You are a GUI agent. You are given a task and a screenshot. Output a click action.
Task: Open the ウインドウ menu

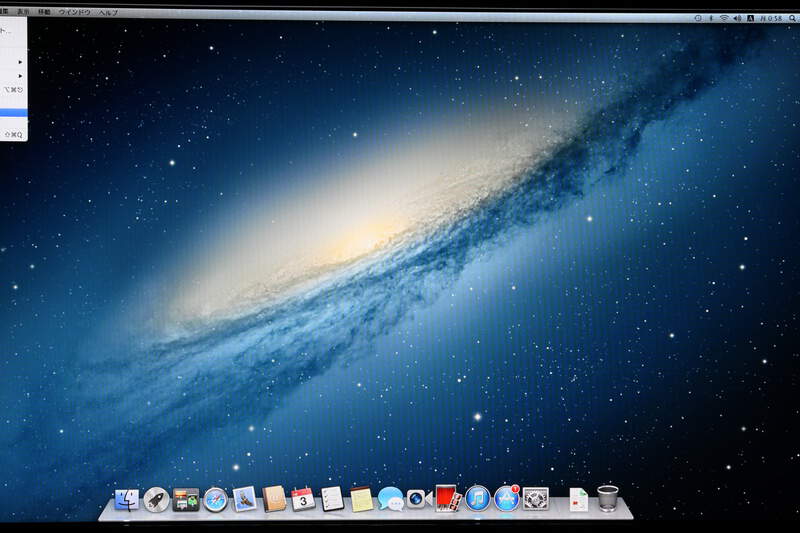[74, 12]
